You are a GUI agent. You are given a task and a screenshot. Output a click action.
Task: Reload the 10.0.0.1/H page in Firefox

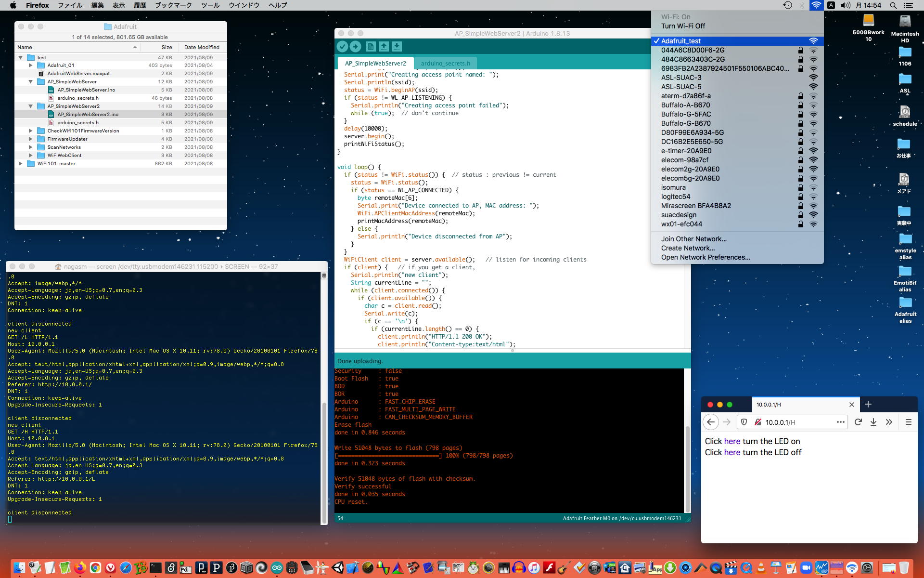coord(858,422)
